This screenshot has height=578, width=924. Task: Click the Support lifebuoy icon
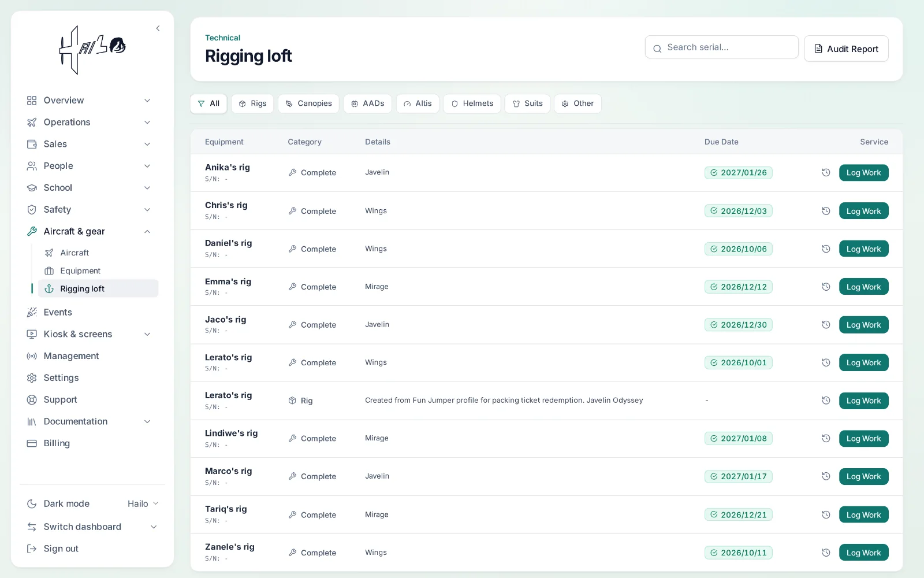tap(32, 400)
